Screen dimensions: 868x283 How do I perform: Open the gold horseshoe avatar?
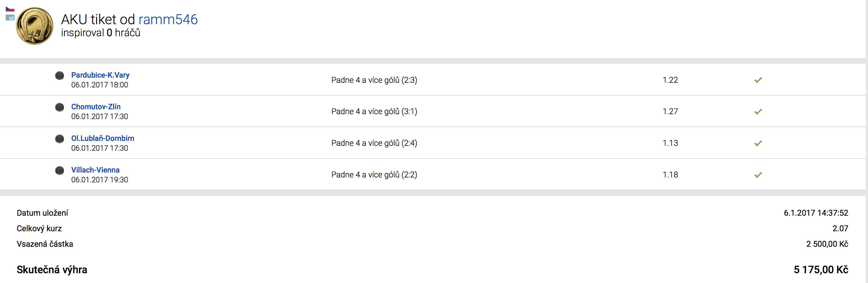[x=35, y=26]
